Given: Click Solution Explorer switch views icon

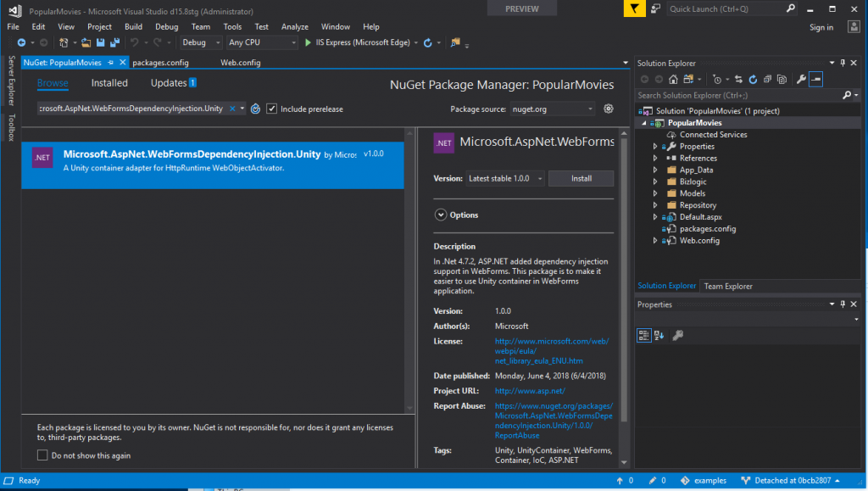Looking at the screenshot, I should click(x=688, y=80).
